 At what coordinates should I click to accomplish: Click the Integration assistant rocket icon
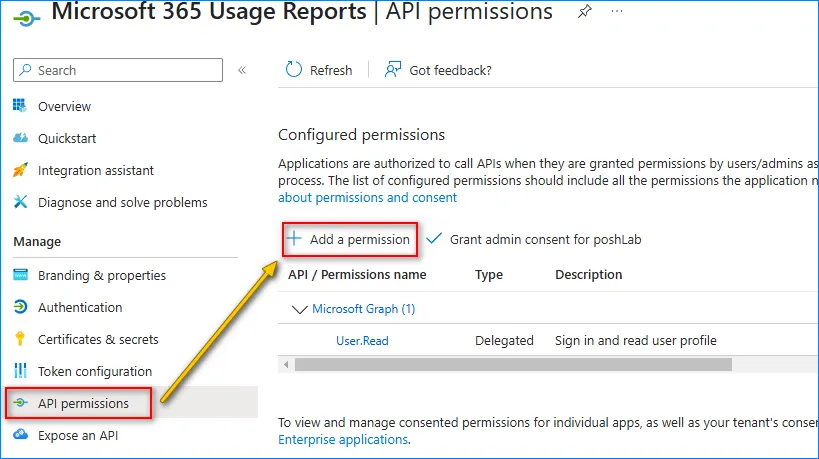tap(20, 170)
